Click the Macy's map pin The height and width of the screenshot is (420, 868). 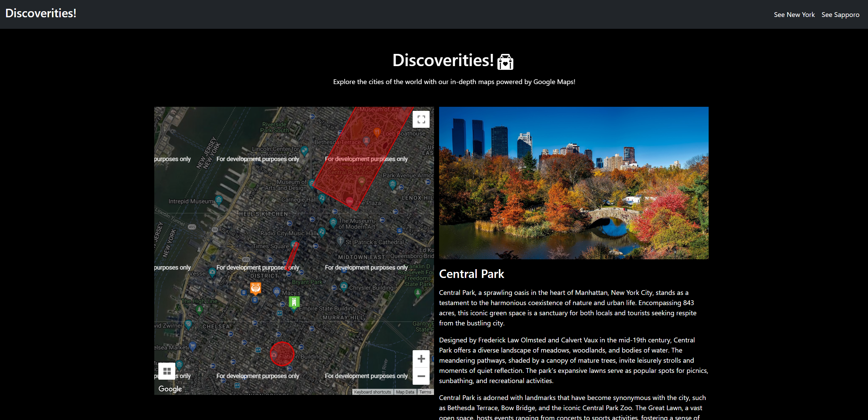point(277,292)
